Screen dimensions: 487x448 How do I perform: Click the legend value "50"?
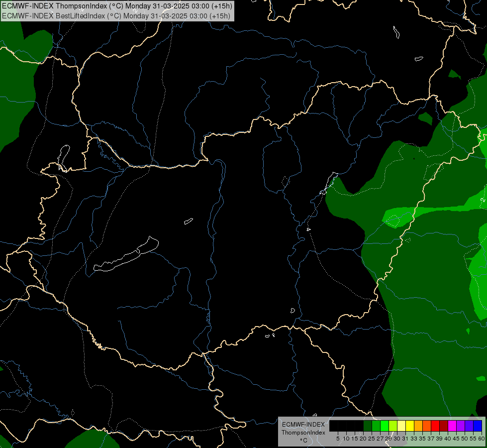(465, 439)
